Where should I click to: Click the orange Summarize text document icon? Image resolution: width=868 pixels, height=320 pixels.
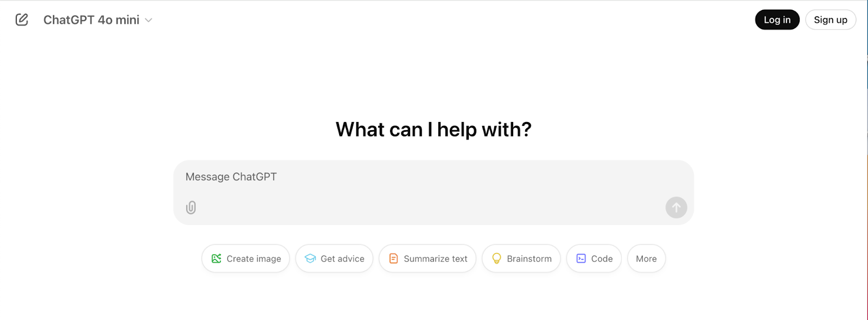(394, 259)
